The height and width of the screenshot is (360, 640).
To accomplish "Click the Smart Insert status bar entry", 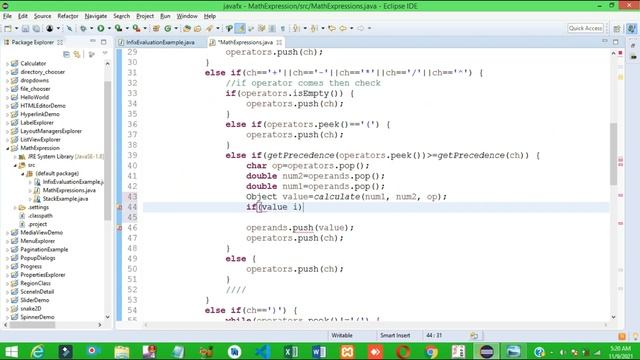I will point(395,336).
